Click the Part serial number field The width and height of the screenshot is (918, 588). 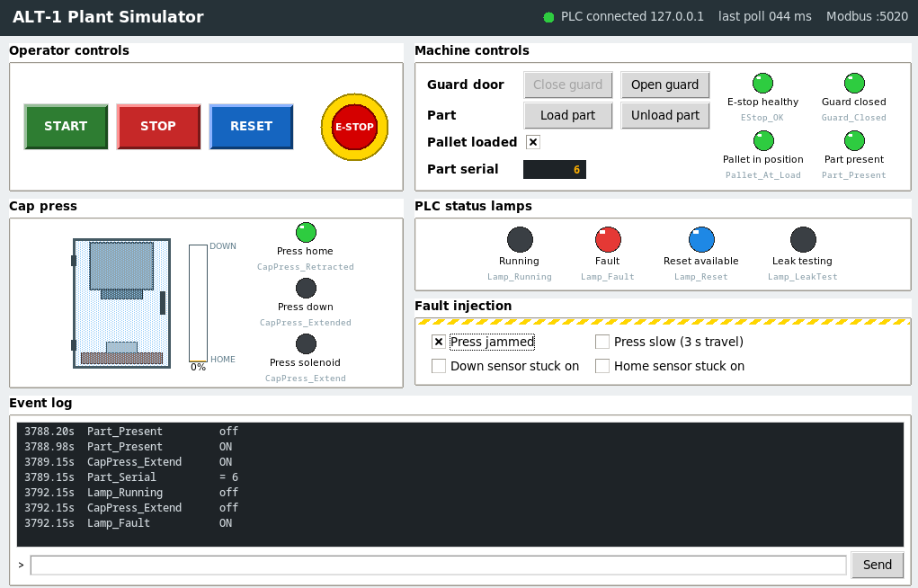coord(555,169)
